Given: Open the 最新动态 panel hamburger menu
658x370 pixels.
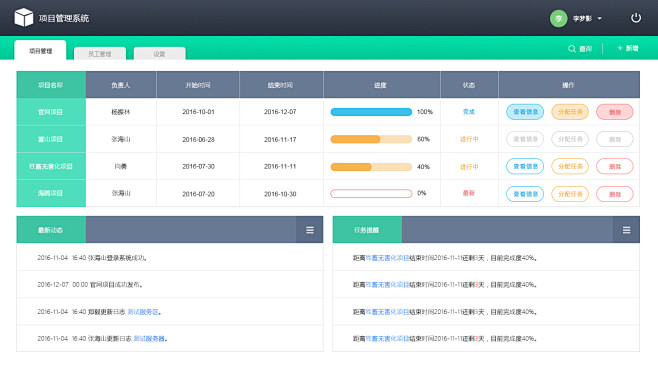Looking at the screenshot, I should point(310,230).
